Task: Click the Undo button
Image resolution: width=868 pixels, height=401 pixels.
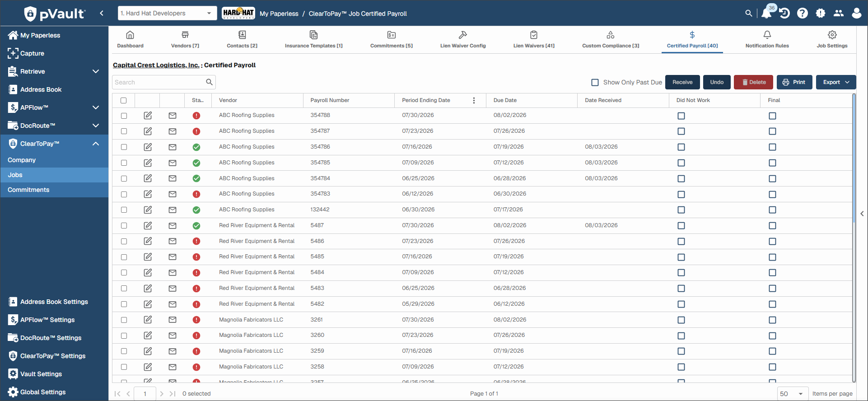Action: [x=717, y=82]
